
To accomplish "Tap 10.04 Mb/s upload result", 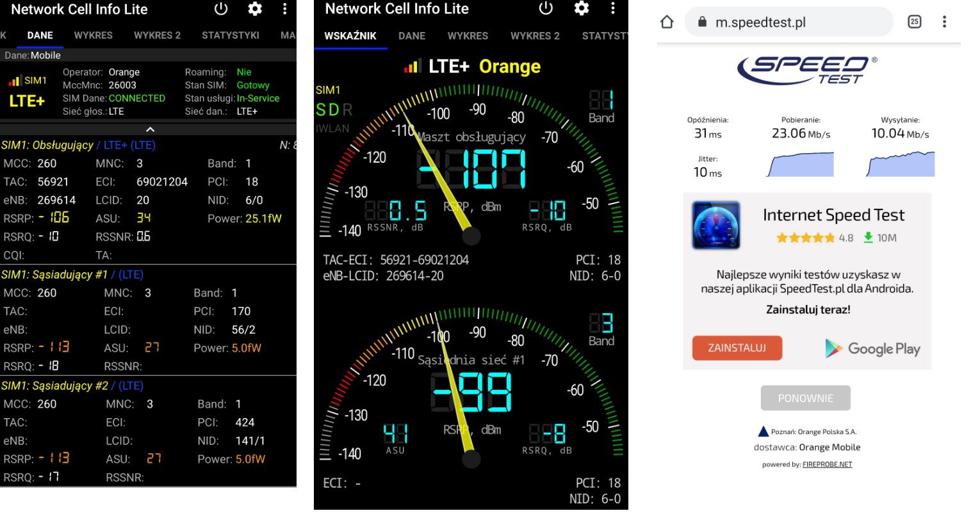I will tap(900, 133).
